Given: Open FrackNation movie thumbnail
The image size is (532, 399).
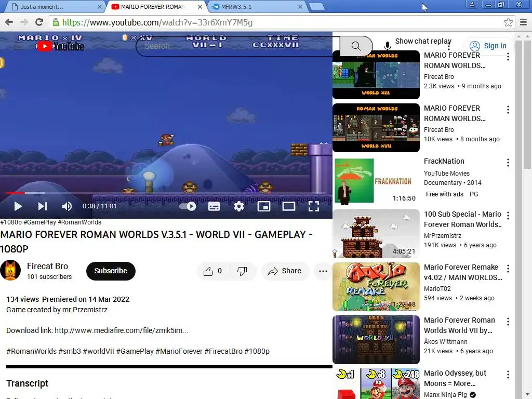Looking at the screenshot, I should pyautogui.click(x=376, y=180).
